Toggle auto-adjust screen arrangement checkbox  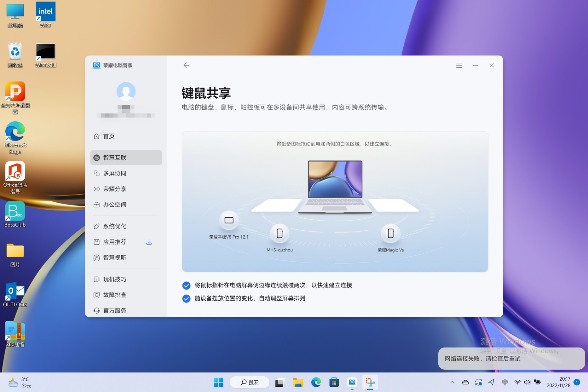click(186, 298)
